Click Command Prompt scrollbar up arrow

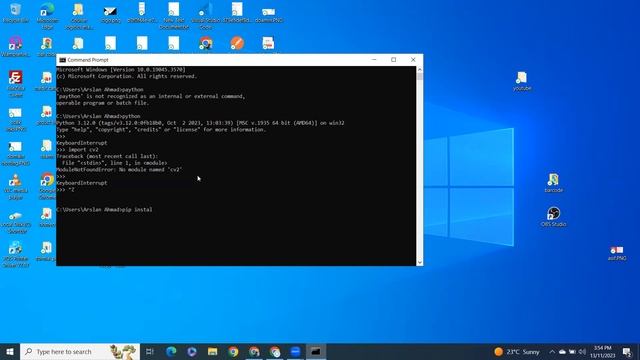(420, 70)
